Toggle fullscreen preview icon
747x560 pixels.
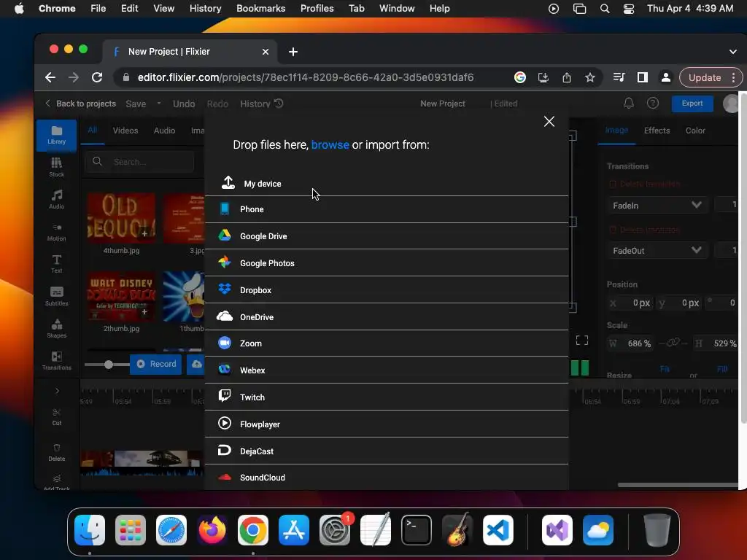coord(581,340)
